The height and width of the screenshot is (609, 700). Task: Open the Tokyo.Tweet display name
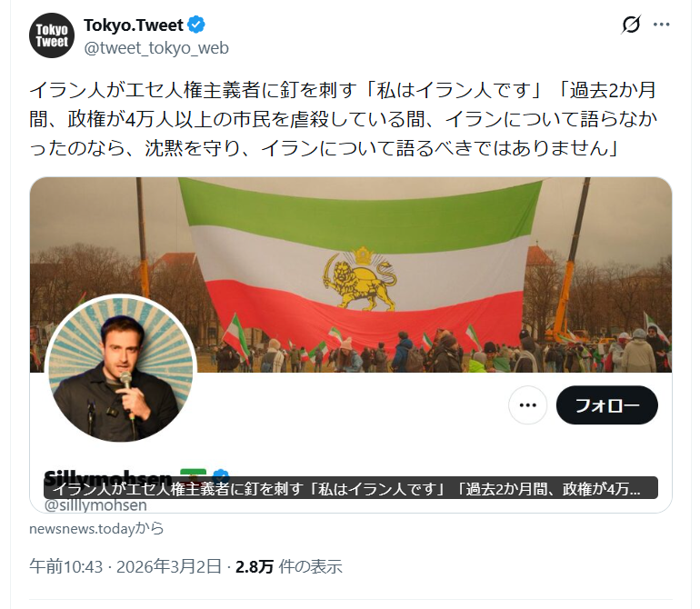[134, 25]
